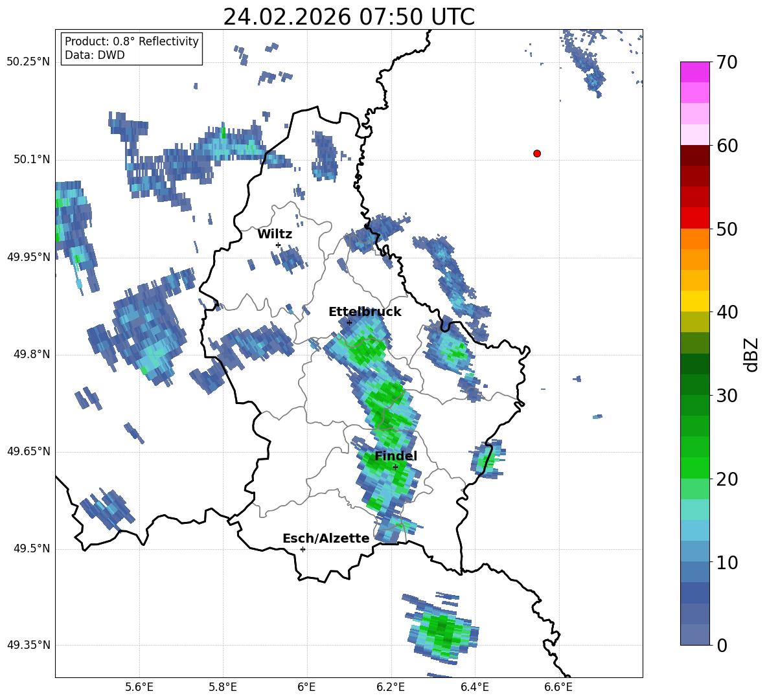Click the colorbar value 20
The height and width of the screenshot is (700, 767).
coord(727,479)
